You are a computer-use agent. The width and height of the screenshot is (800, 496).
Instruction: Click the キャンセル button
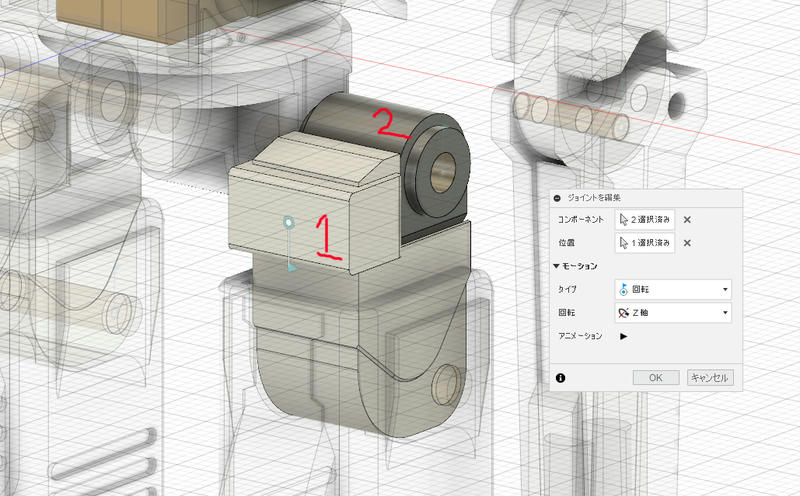click(710, 378)
